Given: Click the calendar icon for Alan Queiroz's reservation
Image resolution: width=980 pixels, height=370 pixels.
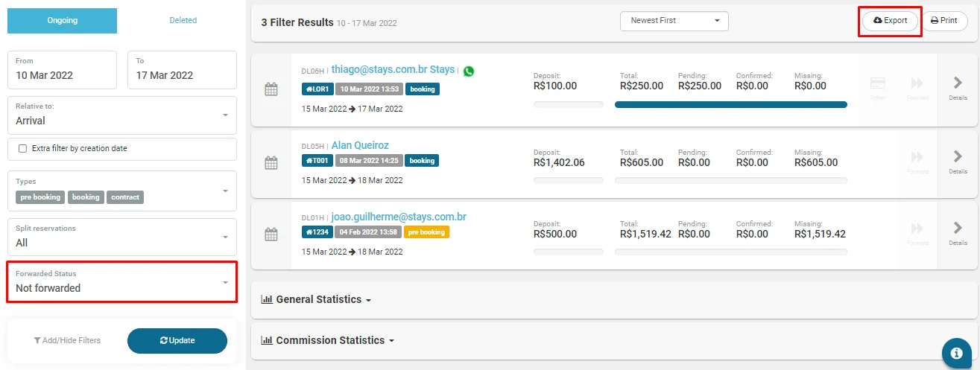Looking at the screenshot, I should [x=271, y=162].
